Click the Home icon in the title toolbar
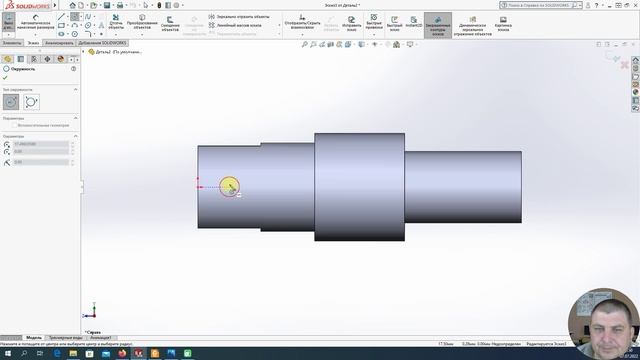The width and height of the screenshot is (640, 360). [72, 5]
